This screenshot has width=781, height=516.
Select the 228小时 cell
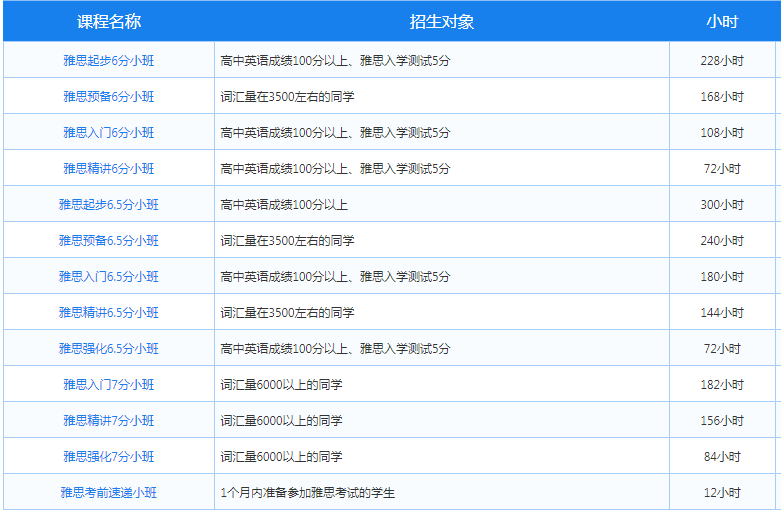coord(722,61)
